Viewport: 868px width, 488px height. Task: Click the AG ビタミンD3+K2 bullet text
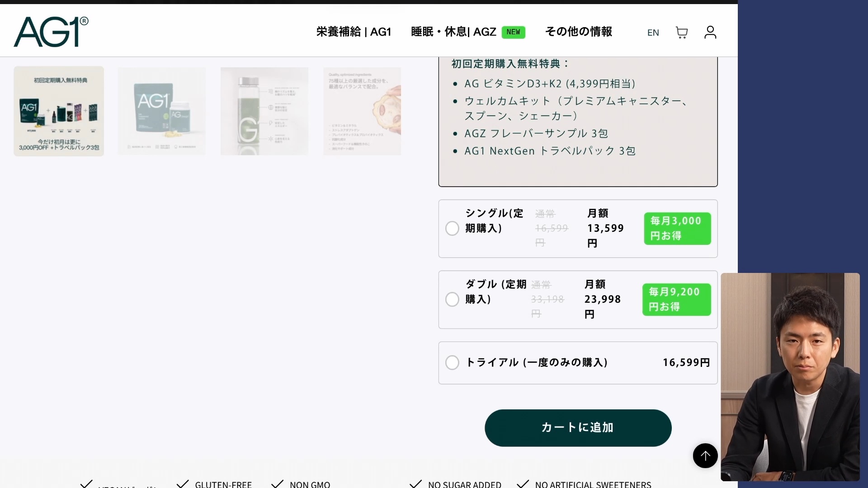550,84
